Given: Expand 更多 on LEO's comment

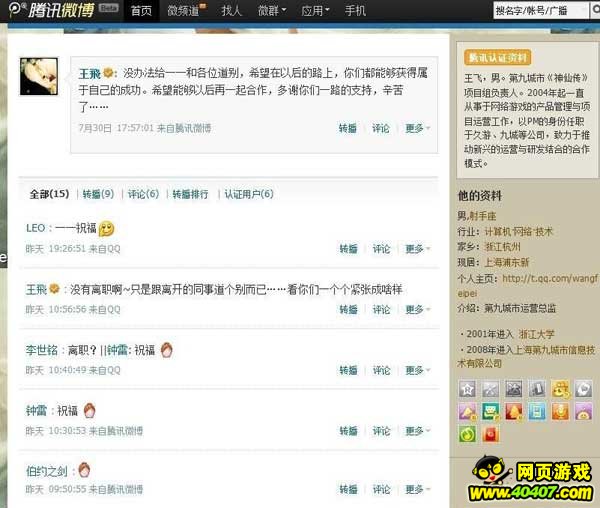Looking at the screenshot, I should coord(417,249).
